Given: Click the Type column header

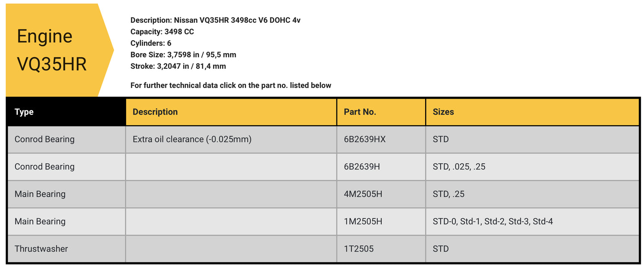Looking at the screenshot, I should click(x=24, y=112).
